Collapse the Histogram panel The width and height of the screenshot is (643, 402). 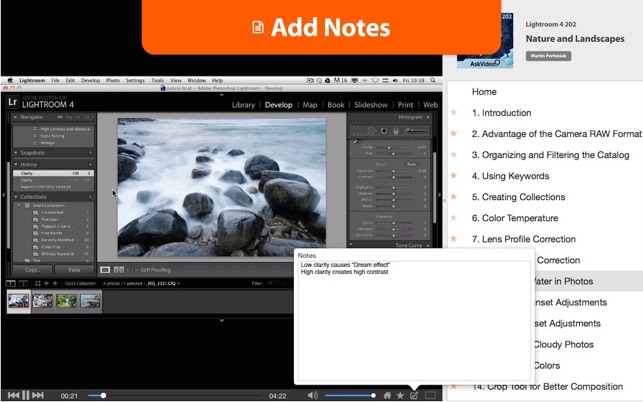point(428,117)
